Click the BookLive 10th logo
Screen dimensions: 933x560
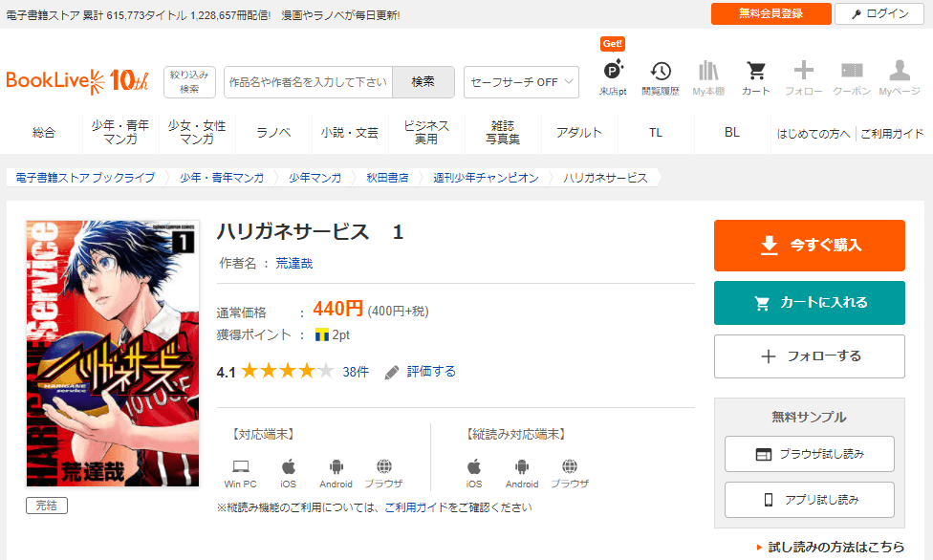pyautogui.click(x=77, y=81)
